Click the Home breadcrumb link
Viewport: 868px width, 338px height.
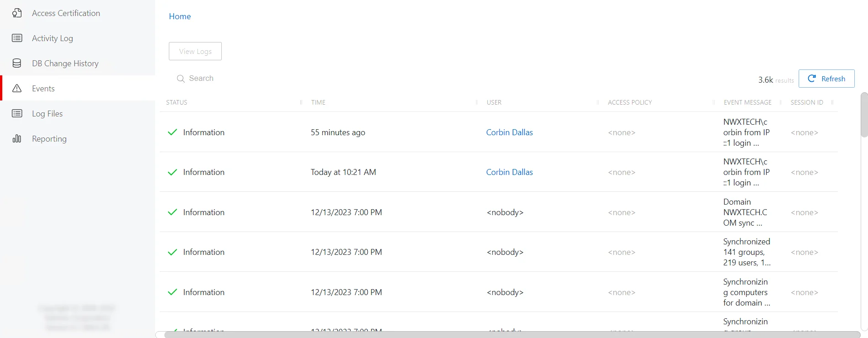[x=180, y=16]
